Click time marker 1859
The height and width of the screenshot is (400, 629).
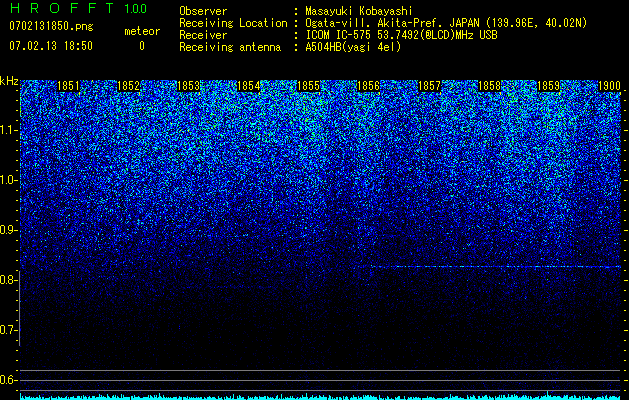548,86
